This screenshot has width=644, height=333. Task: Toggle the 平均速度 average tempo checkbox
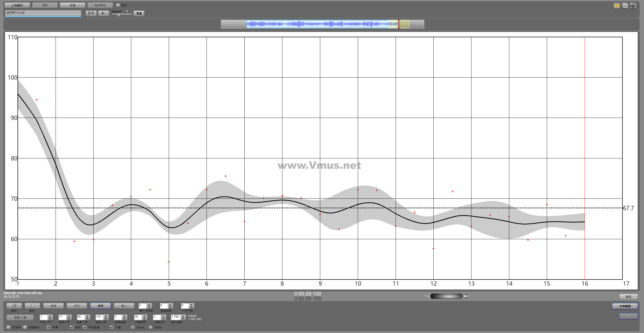point(85,327)
